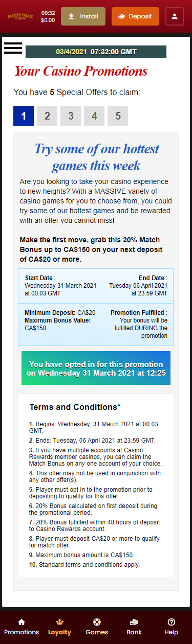Open the Help question mark icon
192x644 pixels.
pyautogui.click(x=172, y=622)
